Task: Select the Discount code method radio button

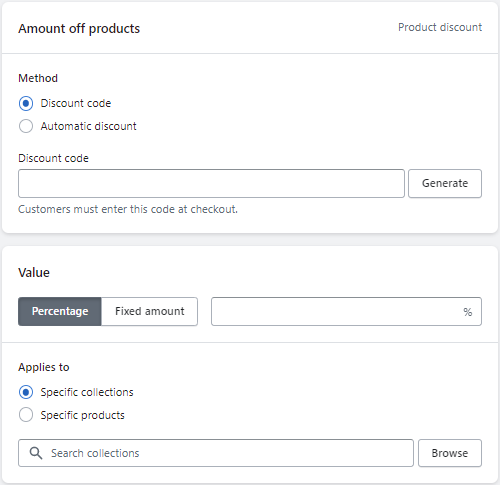Action: click(26, 103)
